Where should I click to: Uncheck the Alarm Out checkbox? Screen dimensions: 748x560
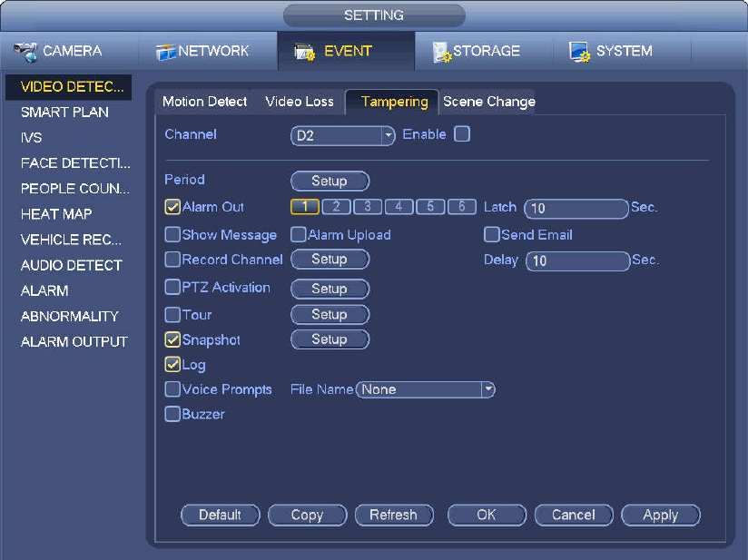(x=172, y=207)
